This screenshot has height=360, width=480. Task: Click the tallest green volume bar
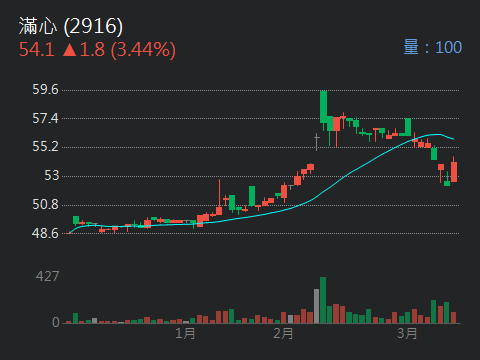[323, 300]
